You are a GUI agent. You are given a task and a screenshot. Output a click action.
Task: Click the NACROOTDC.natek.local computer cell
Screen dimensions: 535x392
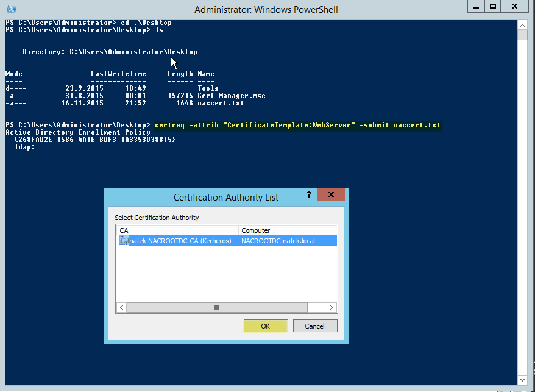[x=278, y=241]
